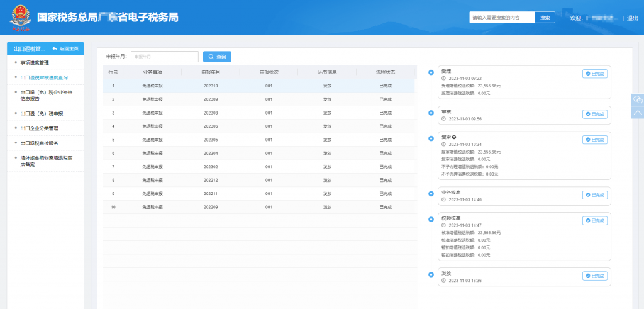Click the clock icon next to 2023-11-03 16:36
Viewport: 644px width, 309px height.
point(443,281)
